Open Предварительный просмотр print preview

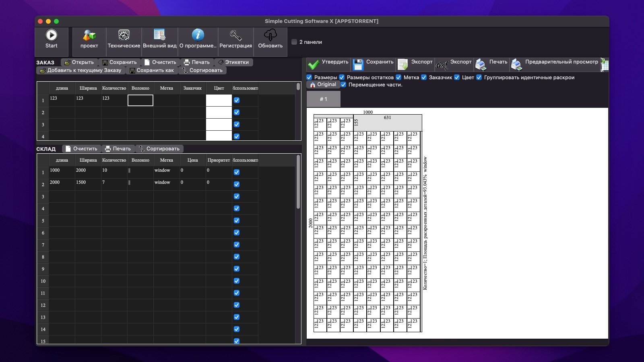(516, 64)
